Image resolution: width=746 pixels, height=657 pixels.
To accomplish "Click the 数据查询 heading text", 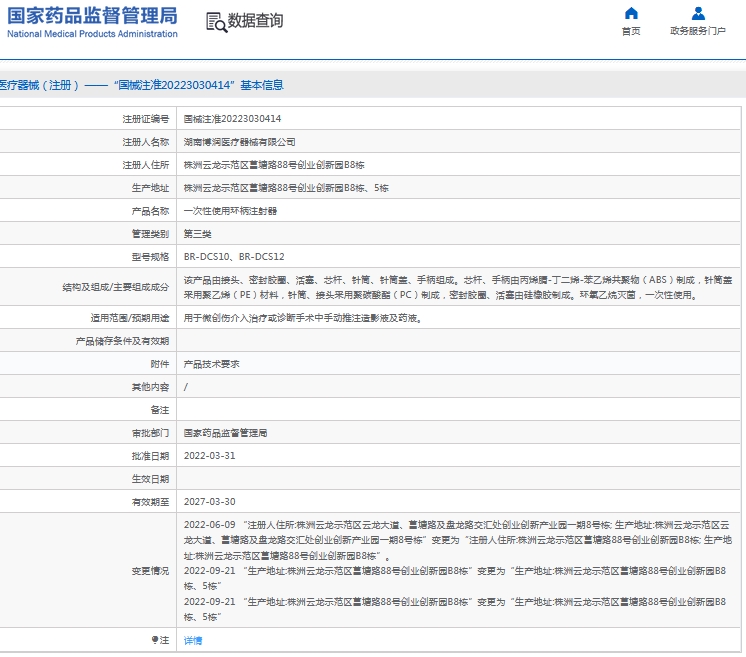I will tap(256, 21).
